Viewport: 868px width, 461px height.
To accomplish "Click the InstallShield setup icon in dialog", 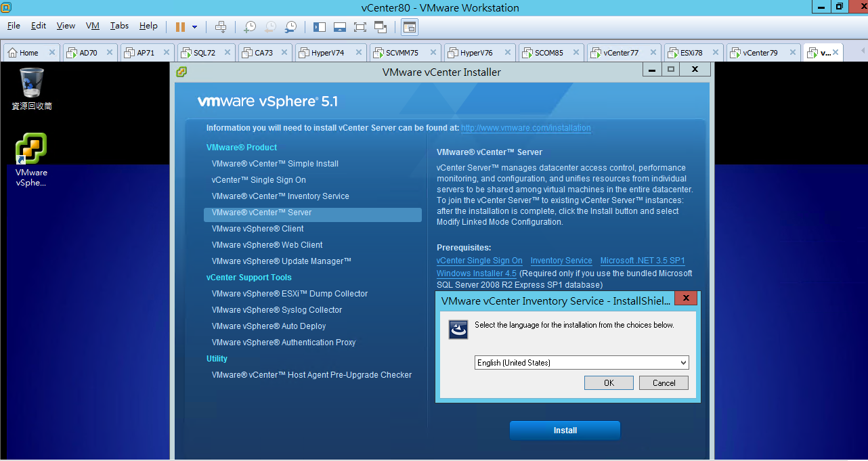I will coord(459,330).
